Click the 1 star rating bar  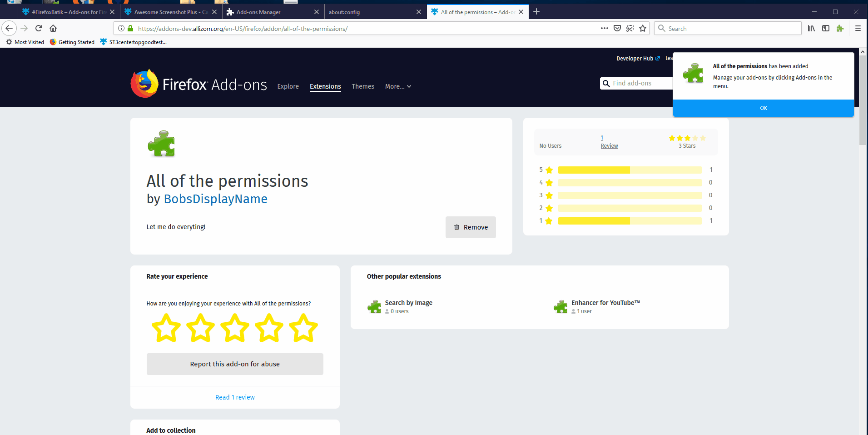(x=630, y=221)
